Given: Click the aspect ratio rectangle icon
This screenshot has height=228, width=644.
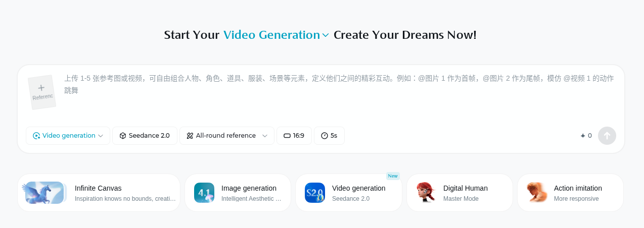Looking at the screenshot, I should coord(287,136).
